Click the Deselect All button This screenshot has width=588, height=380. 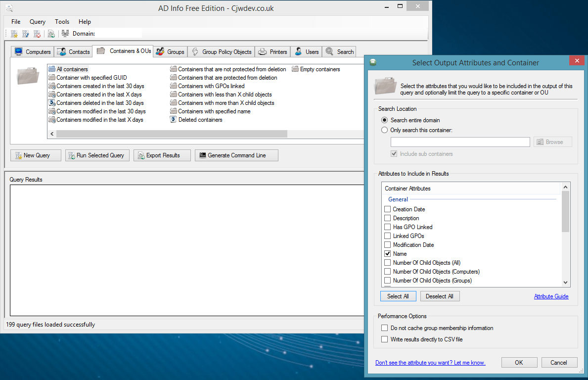440,296
